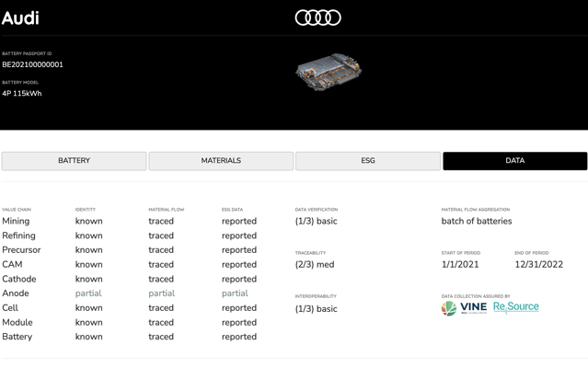Switch to the BATTERY tab
This screenshot has width=588, height=368.
[x=74, y=161]
